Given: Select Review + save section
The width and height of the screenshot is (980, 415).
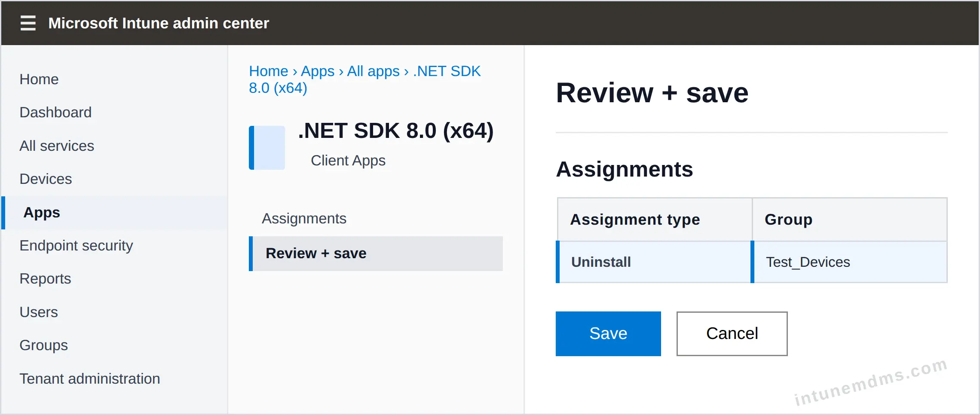Looking at the screenshot, I should click(x=376, y=253).
